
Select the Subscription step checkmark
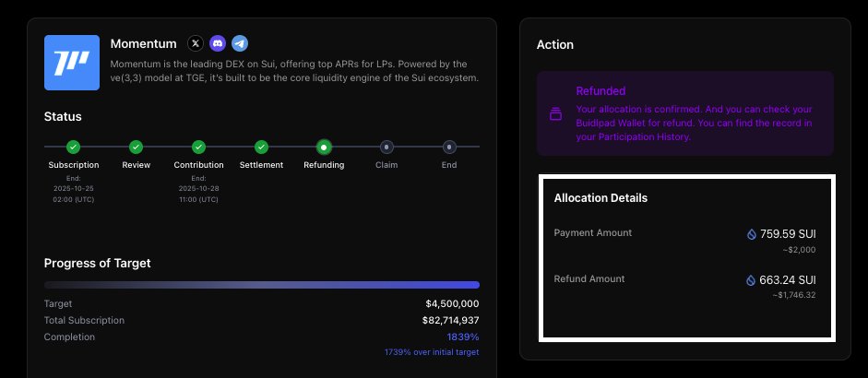point(73,147)
